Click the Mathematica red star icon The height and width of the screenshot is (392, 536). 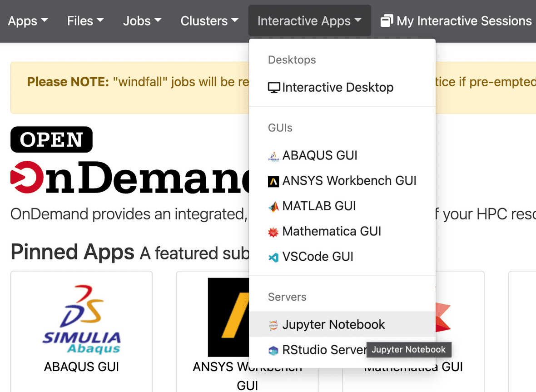pyautogui.click(x=273, y=232)
